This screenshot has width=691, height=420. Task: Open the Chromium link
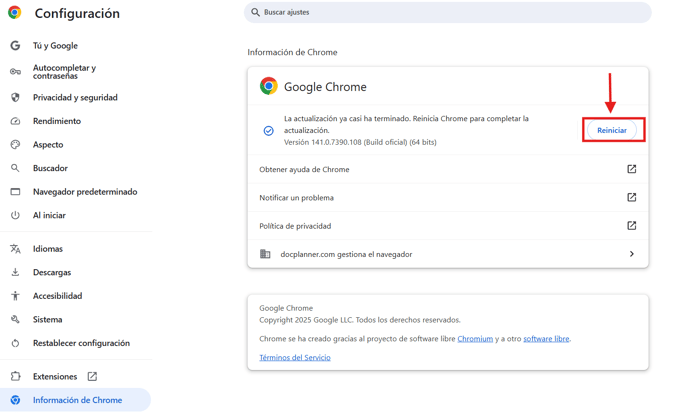(475, 339)
